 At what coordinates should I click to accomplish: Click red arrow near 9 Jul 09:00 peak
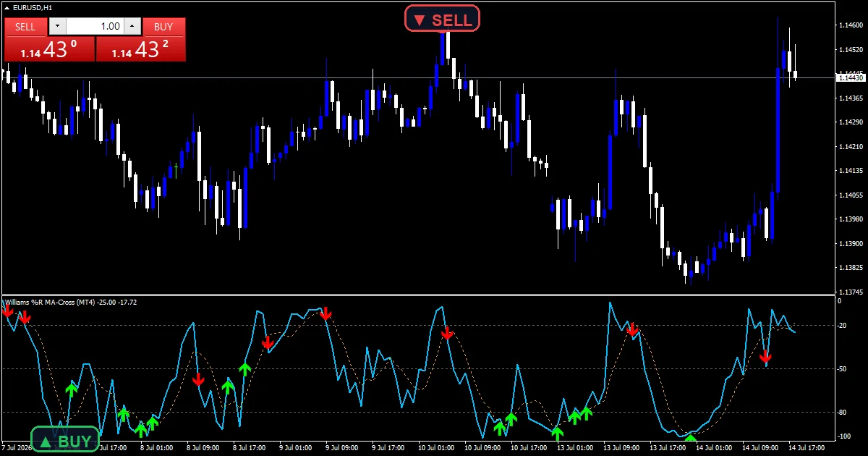(325, 313)
